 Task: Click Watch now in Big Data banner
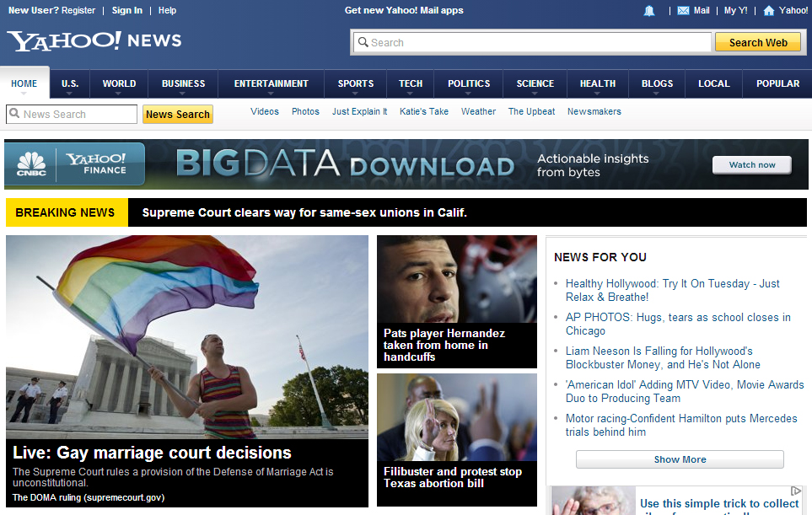752,165
